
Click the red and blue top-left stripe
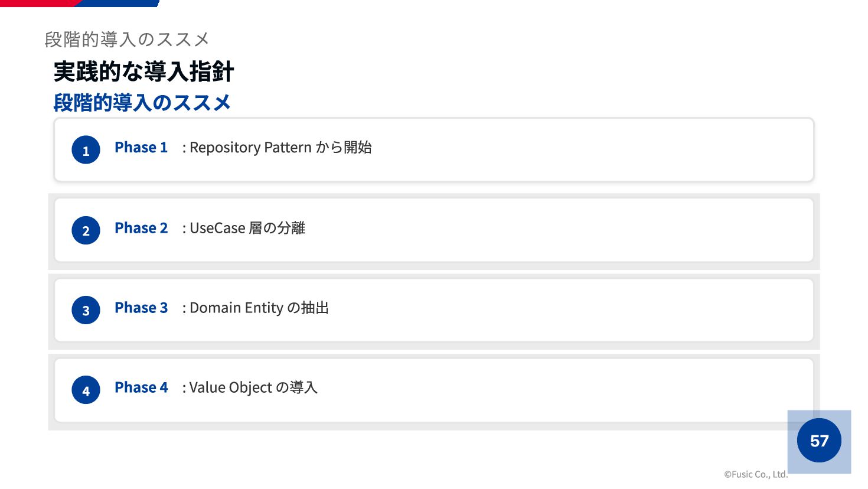[x=80, y=3]
